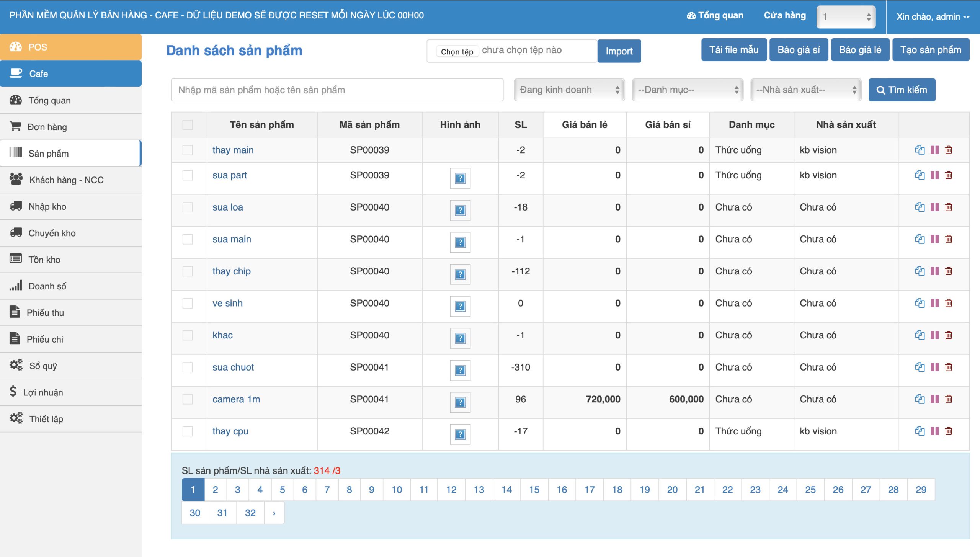The height and width of the screenshot is (557, 980).
Task: Expand the --Danh mục-- category dropdown
Action: pos(687,90)
